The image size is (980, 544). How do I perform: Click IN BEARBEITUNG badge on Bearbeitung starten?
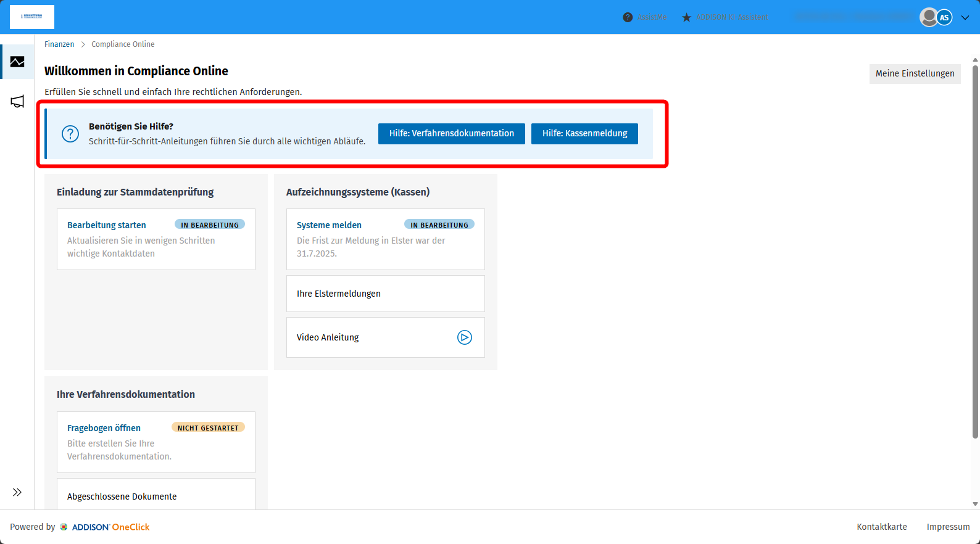click(x=210, y=225)
